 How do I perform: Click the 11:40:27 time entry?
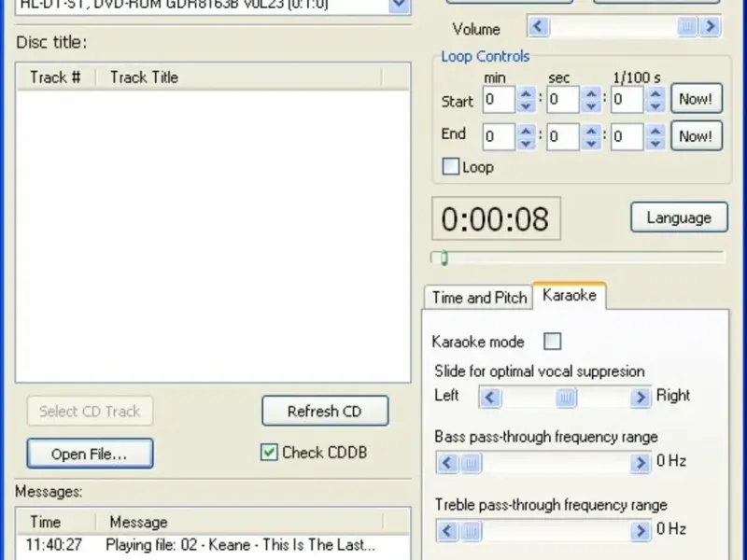[54, 545]
